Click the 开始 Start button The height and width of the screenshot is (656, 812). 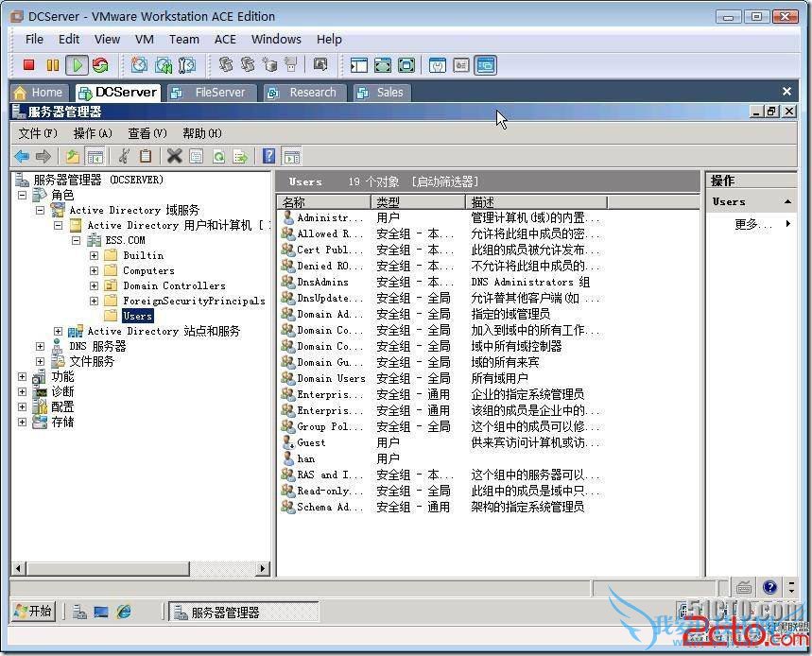(33, 612)
